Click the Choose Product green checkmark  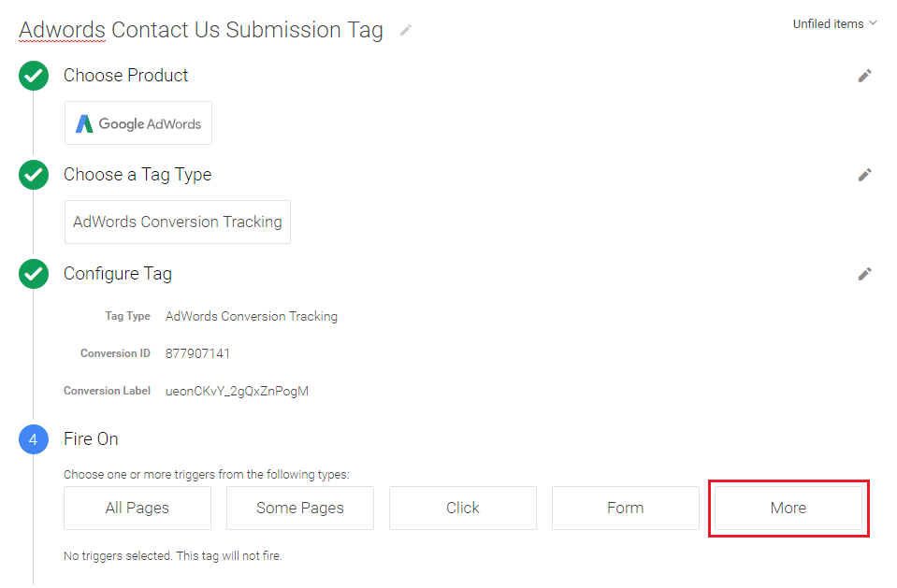pyautogui.click(x=34, y=77)
